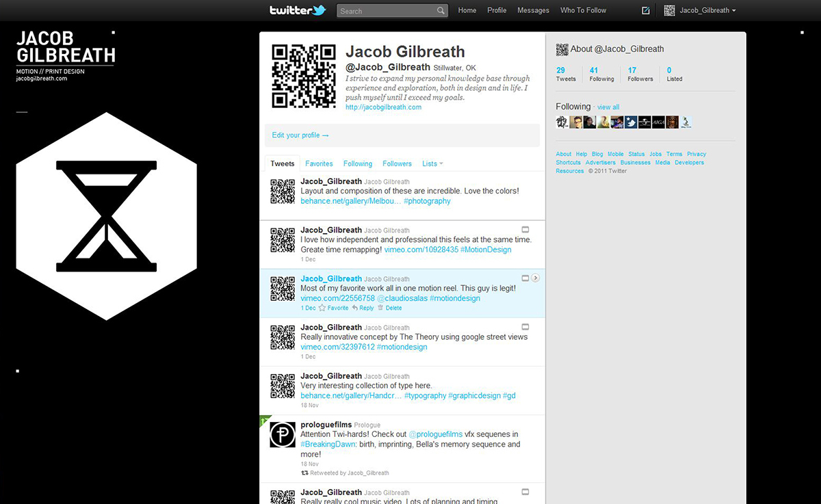The image size is (821, 504).
Task: Click the media icon on the 'Greate time remapping' tweet
Action: [525, 229]
